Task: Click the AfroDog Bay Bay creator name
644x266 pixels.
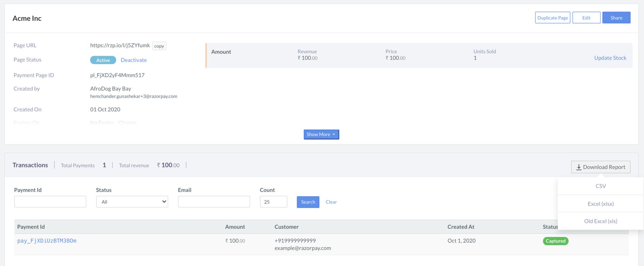Action: (x=111, y=89)
